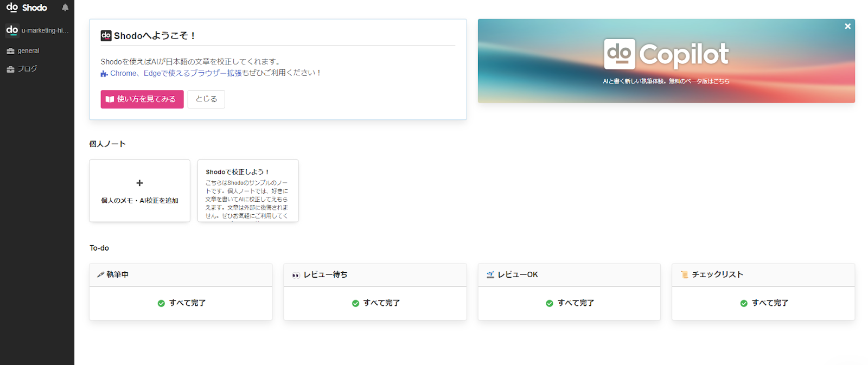Click the とじる button
This screenshot has width=868, height=365.
(x=206, y=99)
